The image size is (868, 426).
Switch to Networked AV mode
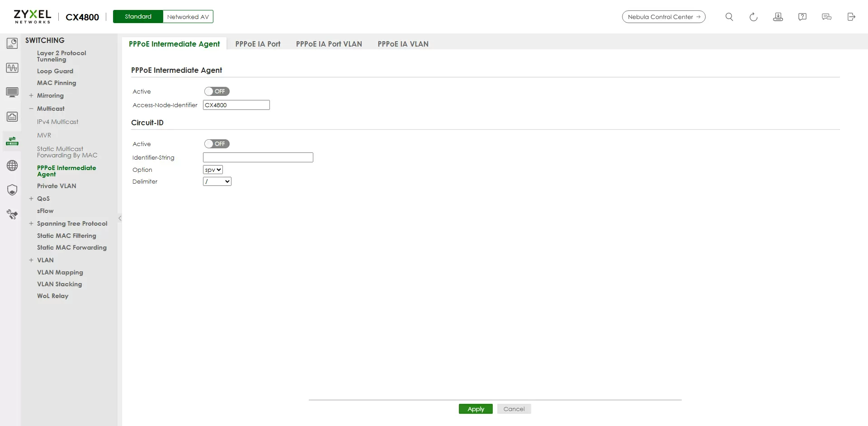[188, 17]
